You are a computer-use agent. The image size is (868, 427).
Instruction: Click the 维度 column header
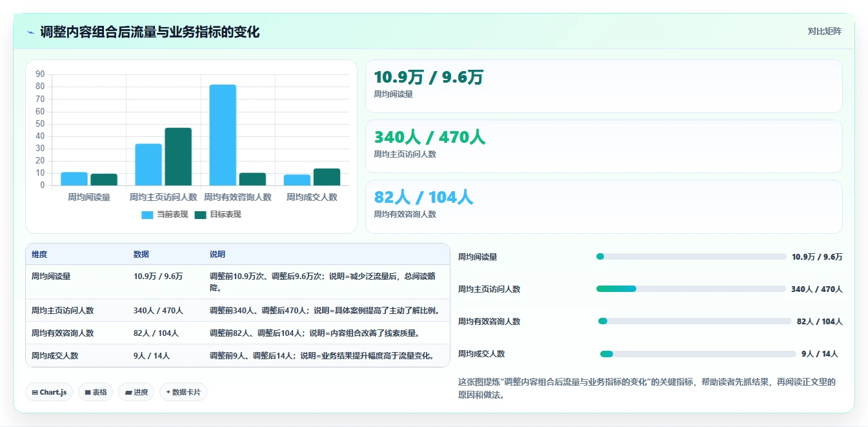click(39, 255)
